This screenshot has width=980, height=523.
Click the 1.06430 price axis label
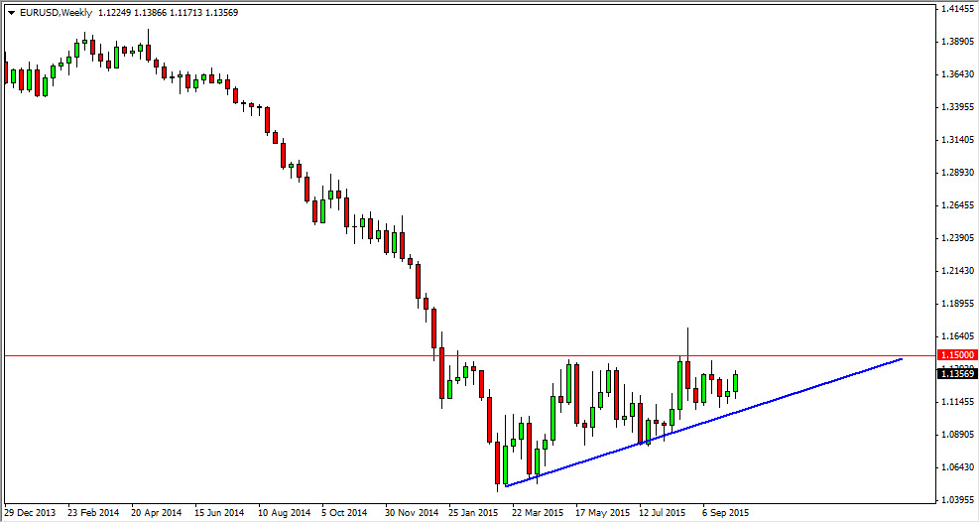click(959, 467)
